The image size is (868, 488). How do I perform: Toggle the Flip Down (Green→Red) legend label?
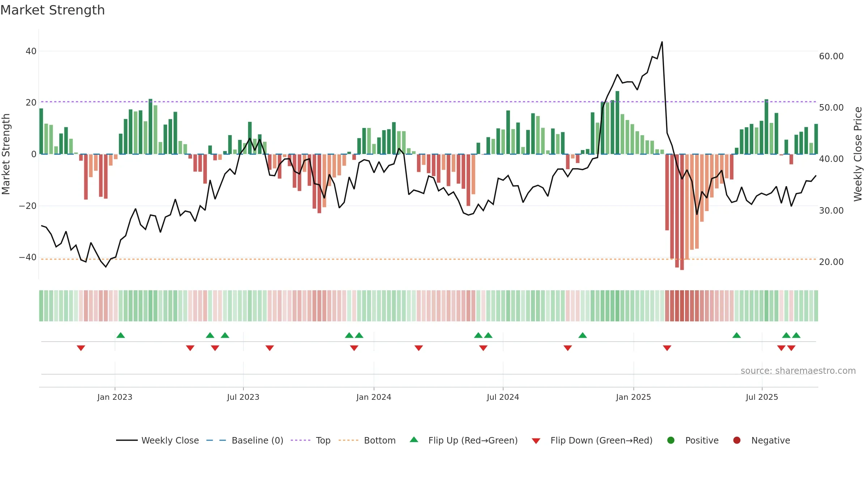601,441
